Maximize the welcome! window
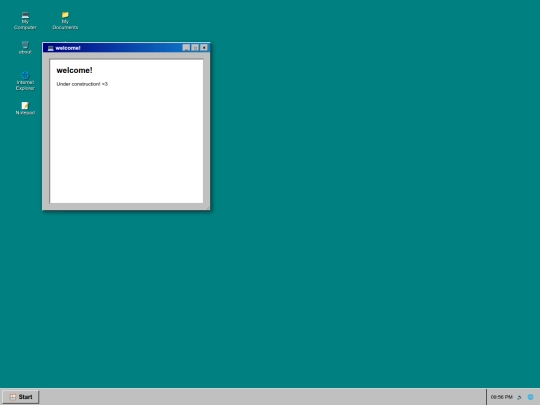The height and width of the screenshot is (405, 540). point(195,48)
